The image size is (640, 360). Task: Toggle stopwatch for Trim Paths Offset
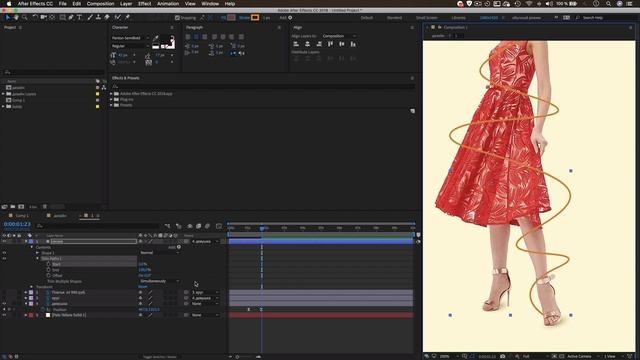(49, 276)
